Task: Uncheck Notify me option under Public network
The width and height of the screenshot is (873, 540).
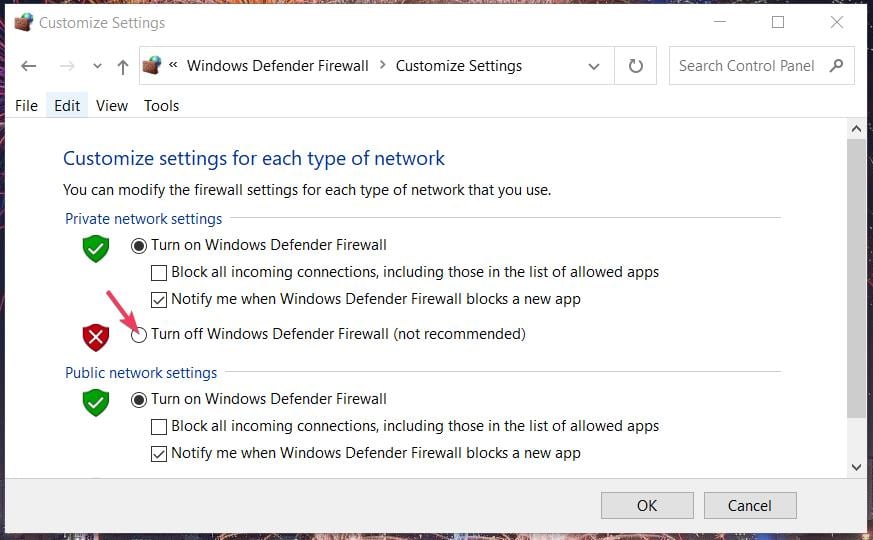Action: (x=159, y=454)
